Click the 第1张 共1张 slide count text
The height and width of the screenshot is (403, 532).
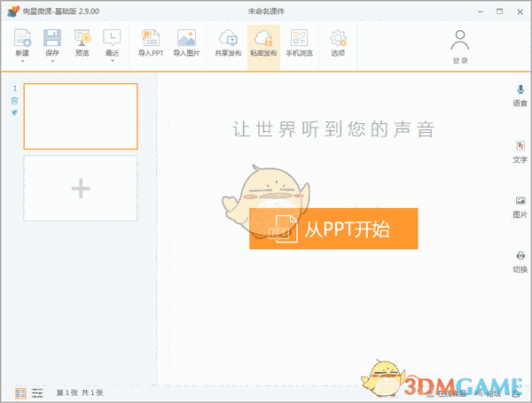tap(80, 393)
